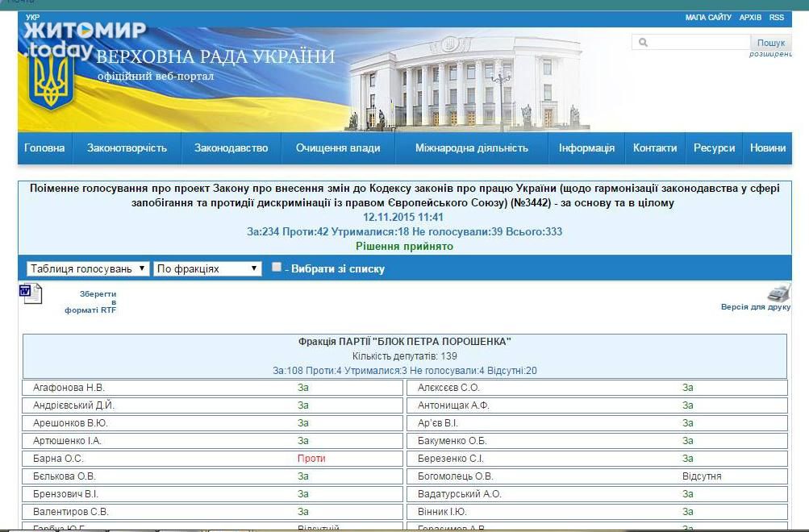This screenshot has width=809, height=532.
Task: Click the 'RSS' link at top
Action: tap(776, 18)
